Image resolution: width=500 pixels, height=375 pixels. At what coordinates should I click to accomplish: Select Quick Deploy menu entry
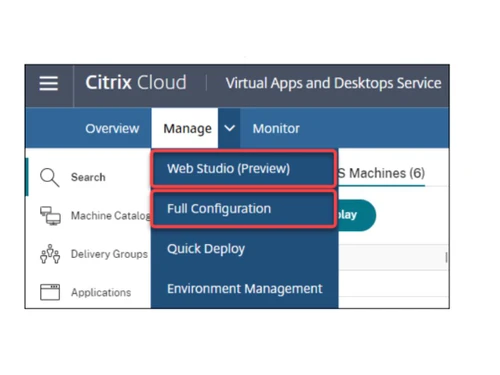206,249
